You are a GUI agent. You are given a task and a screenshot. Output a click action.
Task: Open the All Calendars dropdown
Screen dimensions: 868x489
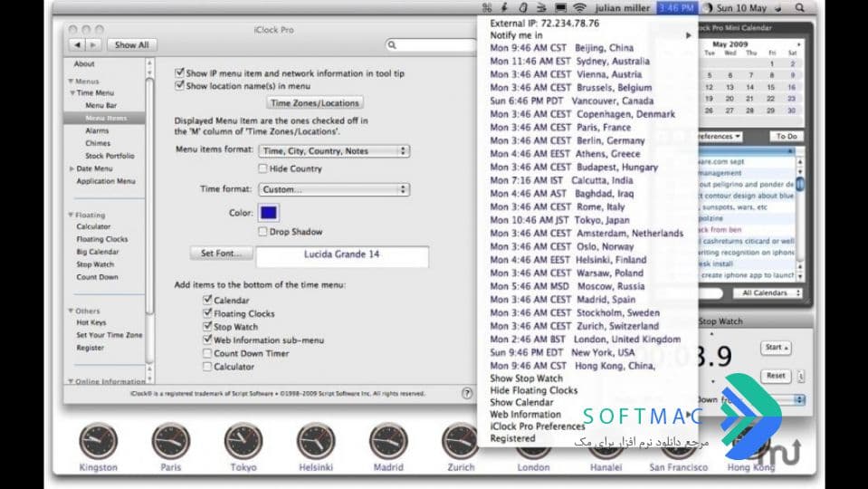[768, 293]
